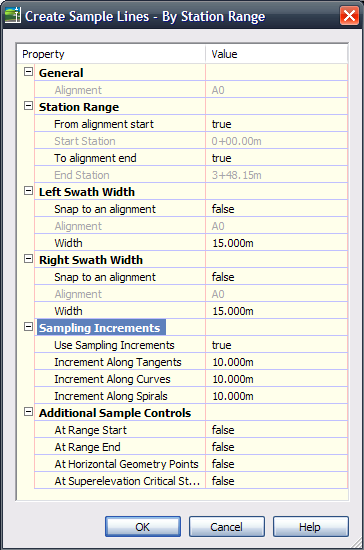Select the Right Swath Width heading
This screenshot has height=550, width=364.
coord(91,260)
